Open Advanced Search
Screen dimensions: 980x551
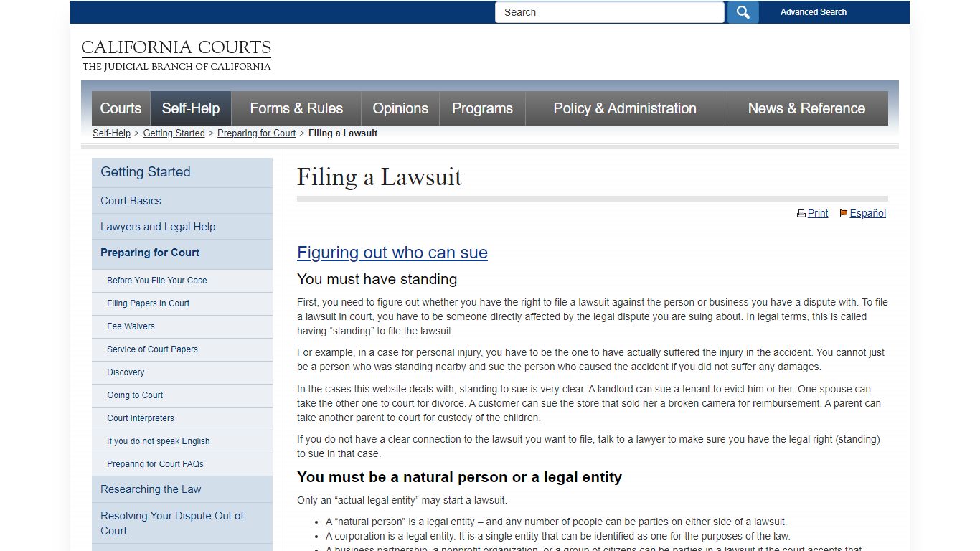[x=813, y=12]
